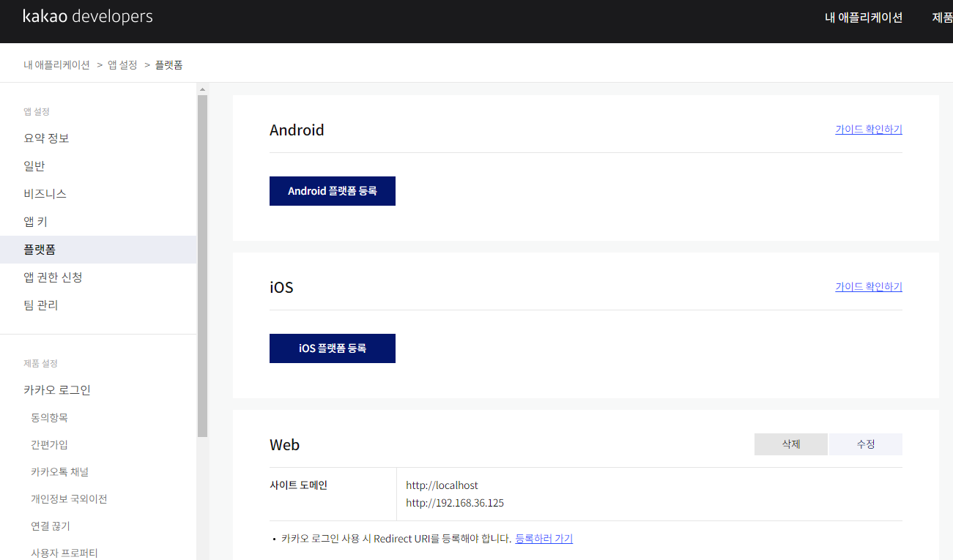Screen dimensions: 953x560
Task: Click the Web 삭제 button
Action: coord(791,444)
